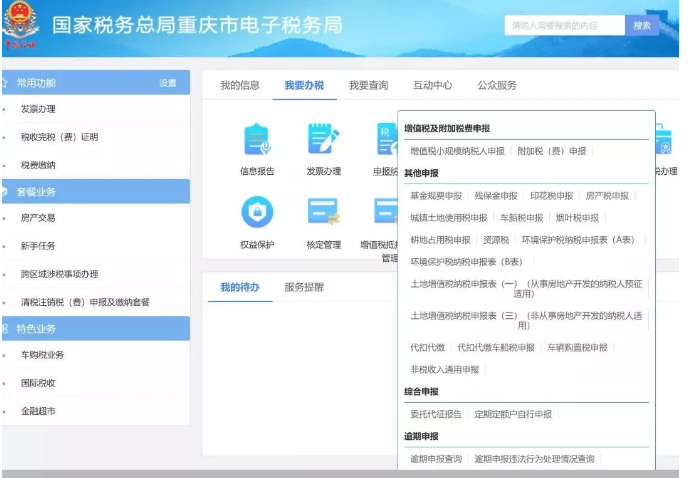Open 房产交易 sidebar item

tap(38, 218)
